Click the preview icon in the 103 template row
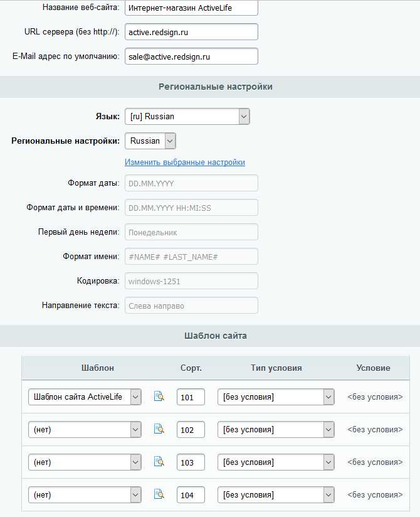 160,462
